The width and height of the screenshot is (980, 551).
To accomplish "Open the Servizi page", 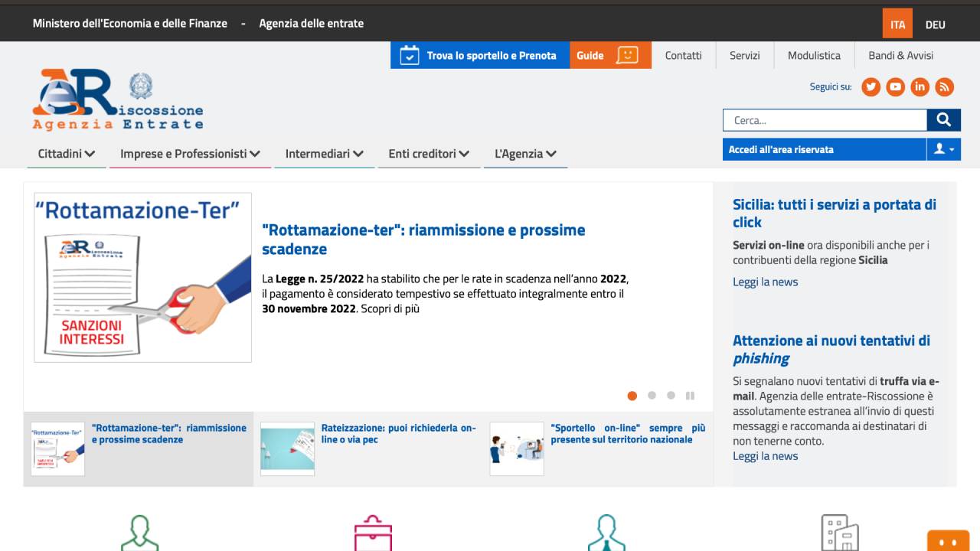I will (x=744, y=55).
